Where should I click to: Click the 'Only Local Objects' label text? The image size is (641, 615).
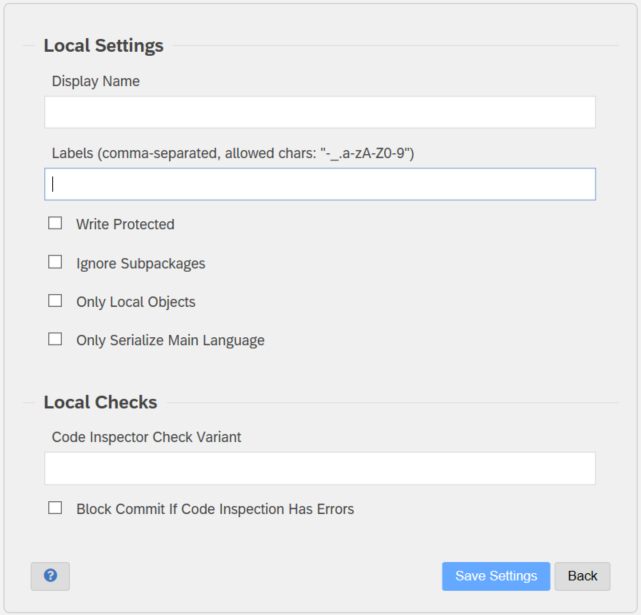point(136,302)
